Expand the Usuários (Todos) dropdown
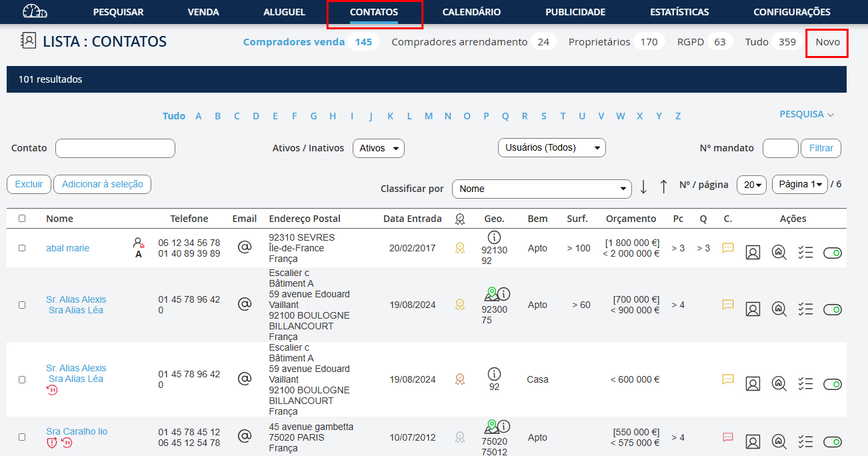 (x=551, y=148)
